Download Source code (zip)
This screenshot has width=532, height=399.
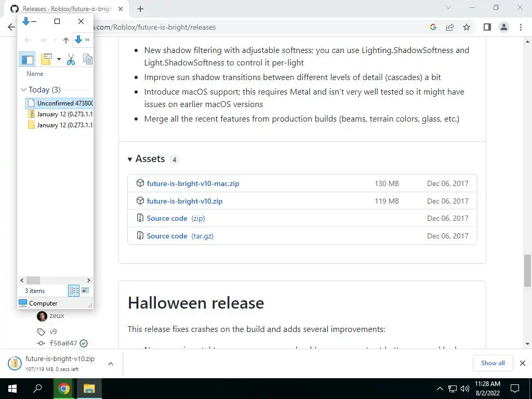(176, 219)
